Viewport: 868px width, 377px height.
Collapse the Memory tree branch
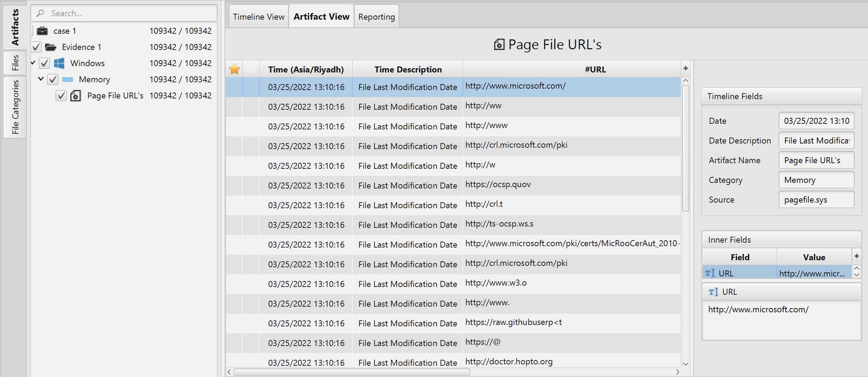tap(40, 79)
